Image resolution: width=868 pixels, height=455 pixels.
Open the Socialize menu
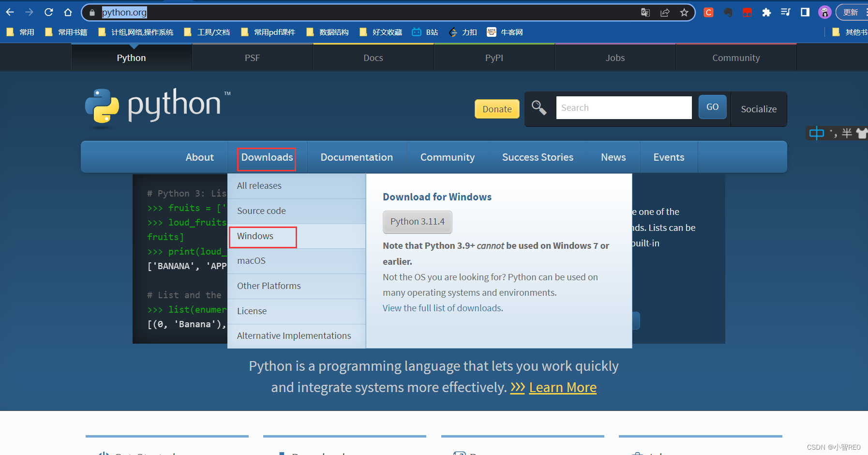[x=759, y=109]
